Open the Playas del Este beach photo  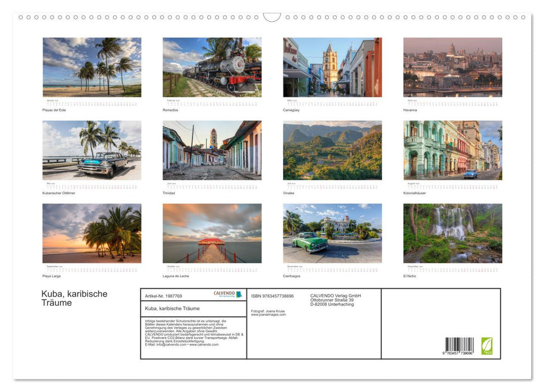tap(92, 67)
